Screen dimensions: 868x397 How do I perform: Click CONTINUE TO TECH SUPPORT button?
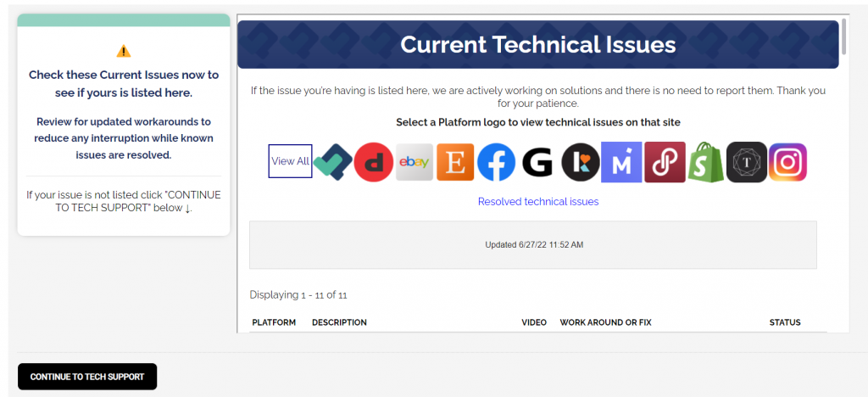pyautogui.click(x=87, y=377)
